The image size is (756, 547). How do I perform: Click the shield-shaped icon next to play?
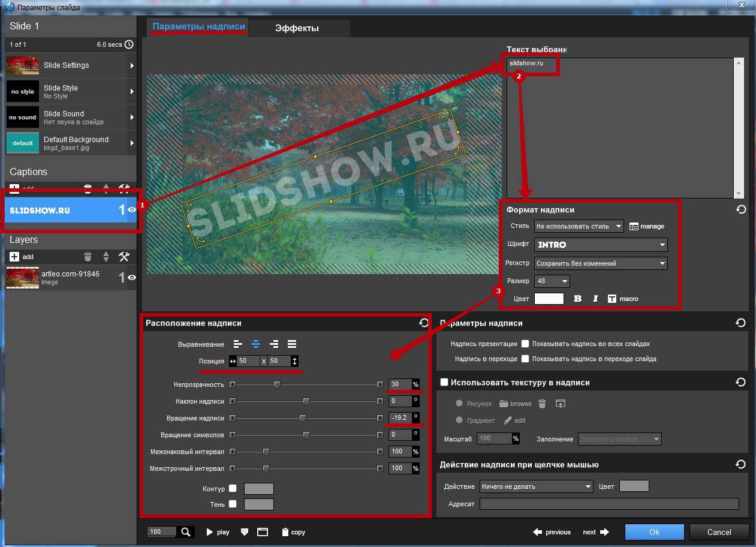[244, 532]
